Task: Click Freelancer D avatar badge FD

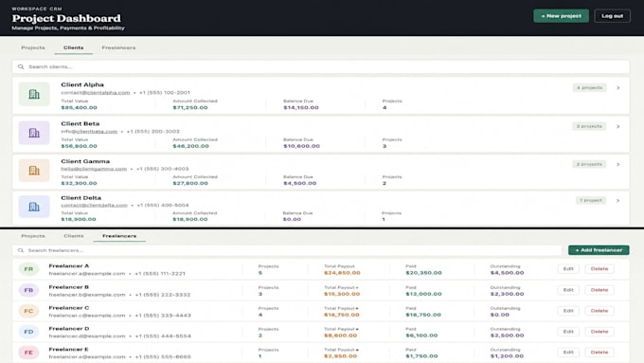Action: [28, 332]
